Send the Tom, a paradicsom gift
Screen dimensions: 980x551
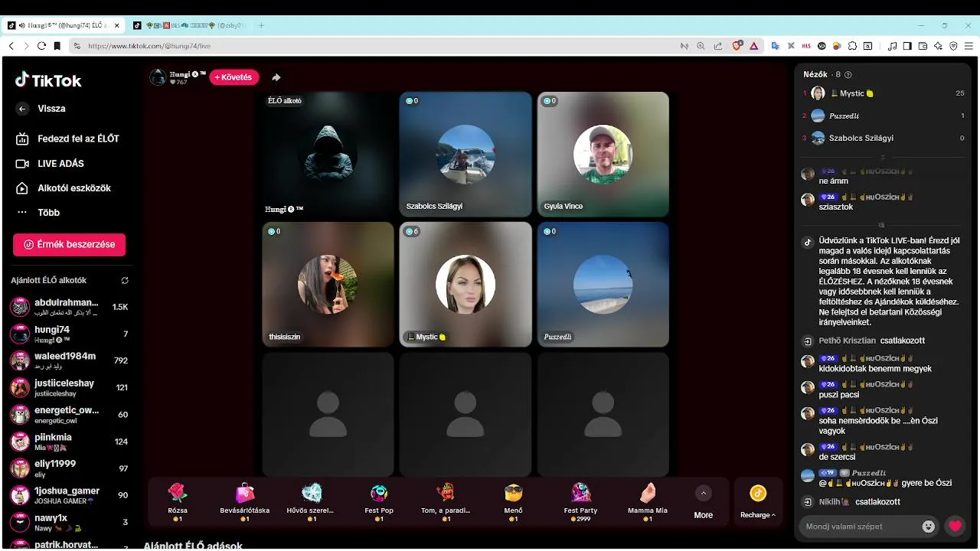446,501
